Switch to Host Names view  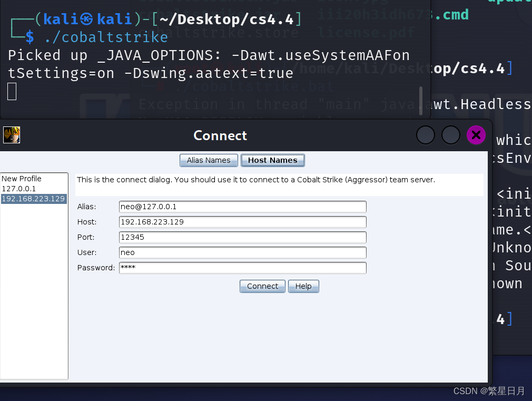tap(273, 160)
